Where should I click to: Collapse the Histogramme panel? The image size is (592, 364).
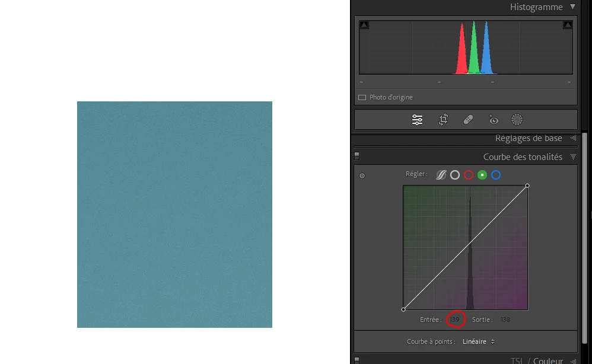(573, 7)
